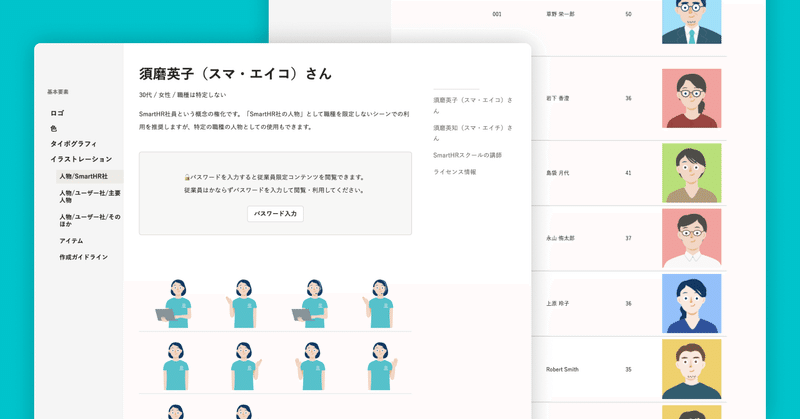Select the illustration standing with both arms down

pyautogui.click(x=176, y=366)
